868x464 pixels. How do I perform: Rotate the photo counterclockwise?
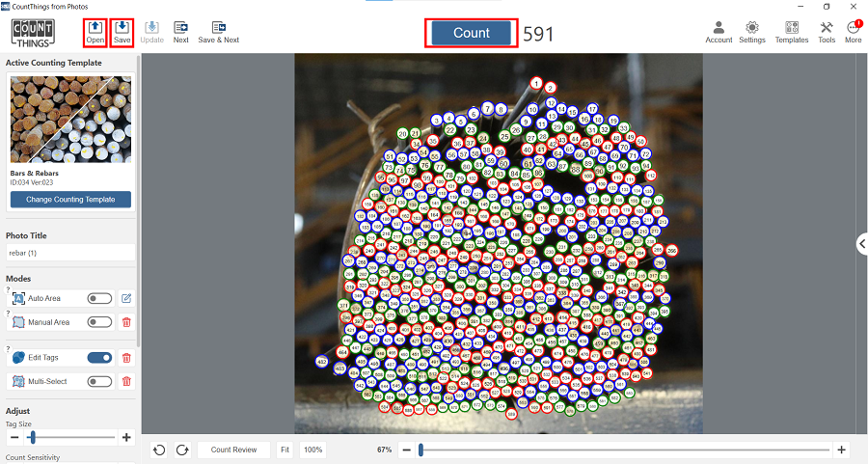(159, 450)
